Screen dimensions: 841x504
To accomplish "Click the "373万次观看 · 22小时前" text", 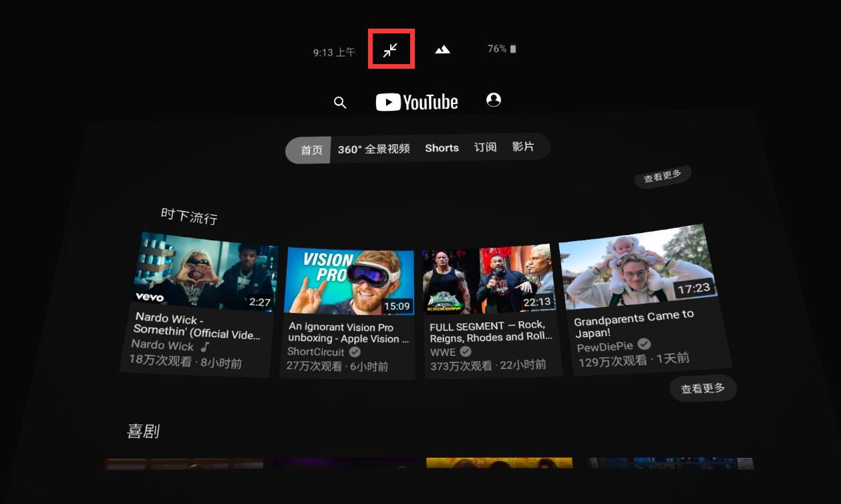I will tap(488, 364).
